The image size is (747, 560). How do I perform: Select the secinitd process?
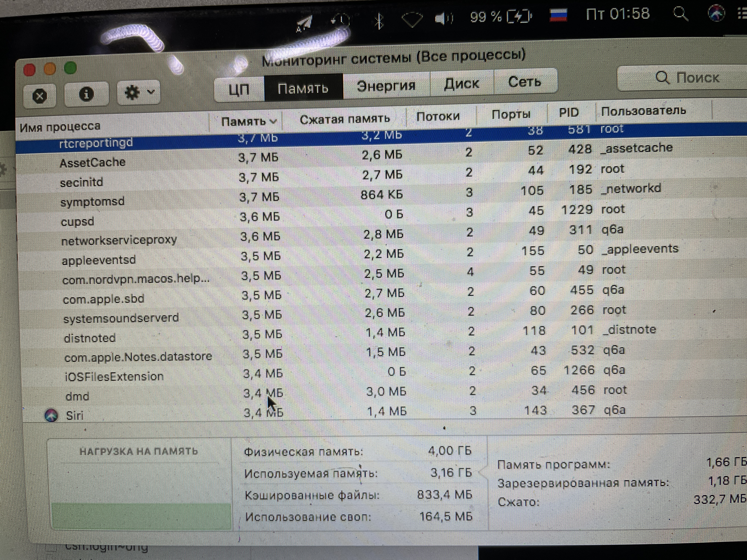(x=81, y=182)
